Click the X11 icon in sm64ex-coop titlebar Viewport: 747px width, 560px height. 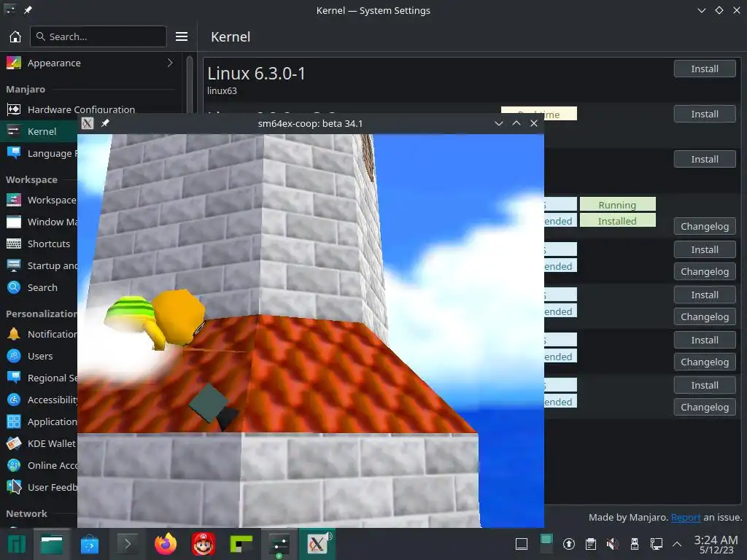click(88, 123)
